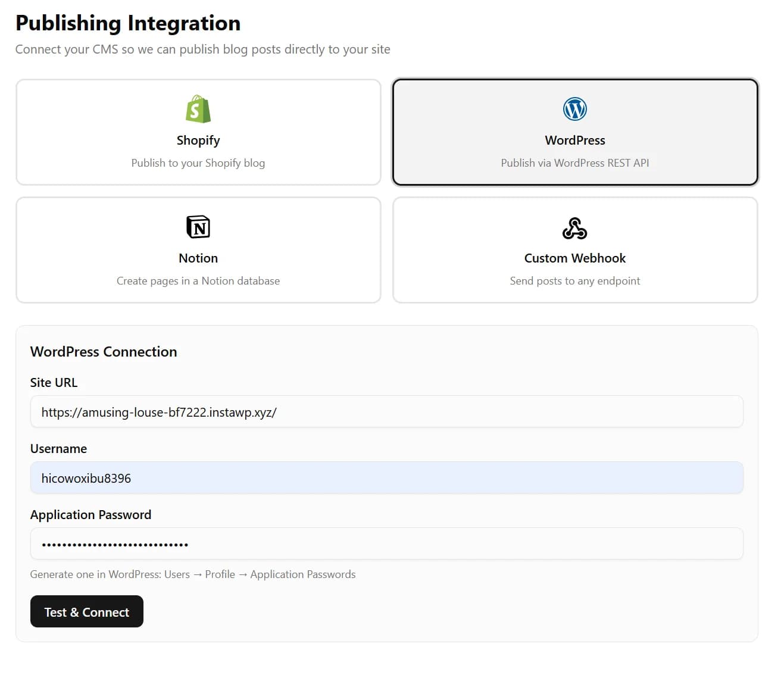Viewport: 784px width, 681px height.
Task: Click the Application Passwords instruction text
Action: 193,574
